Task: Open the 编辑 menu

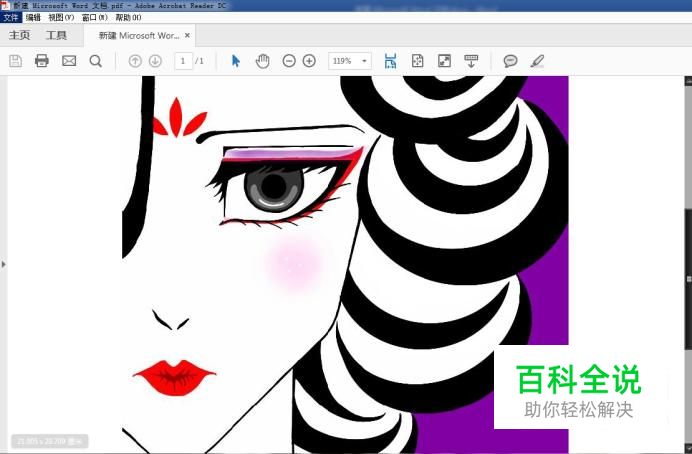Action: click(34, 18)
